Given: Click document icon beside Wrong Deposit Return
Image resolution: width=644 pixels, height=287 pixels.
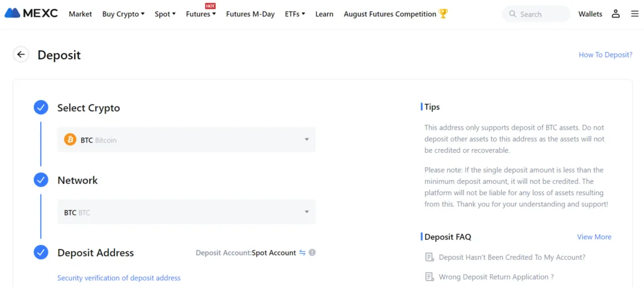Looking at the screenshot, I should click(430, 277).
